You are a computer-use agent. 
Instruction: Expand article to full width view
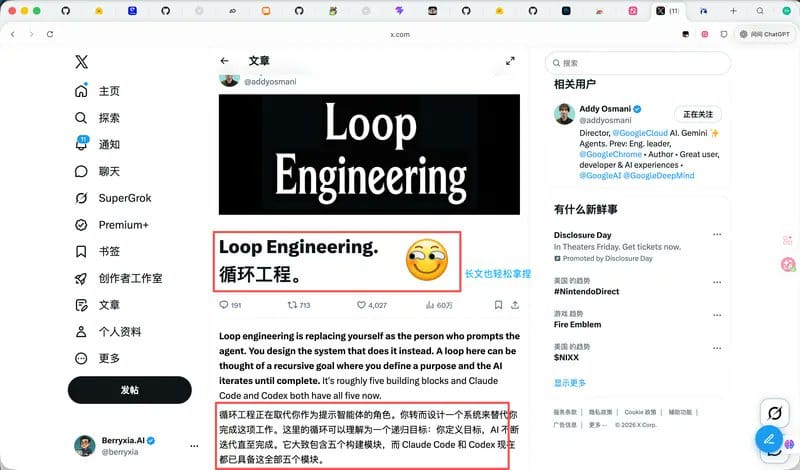click(510, 61)
